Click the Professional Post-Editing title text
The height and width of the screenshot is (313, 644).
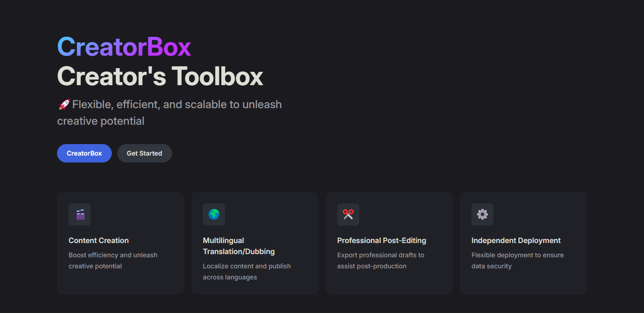tap(381, 240)
